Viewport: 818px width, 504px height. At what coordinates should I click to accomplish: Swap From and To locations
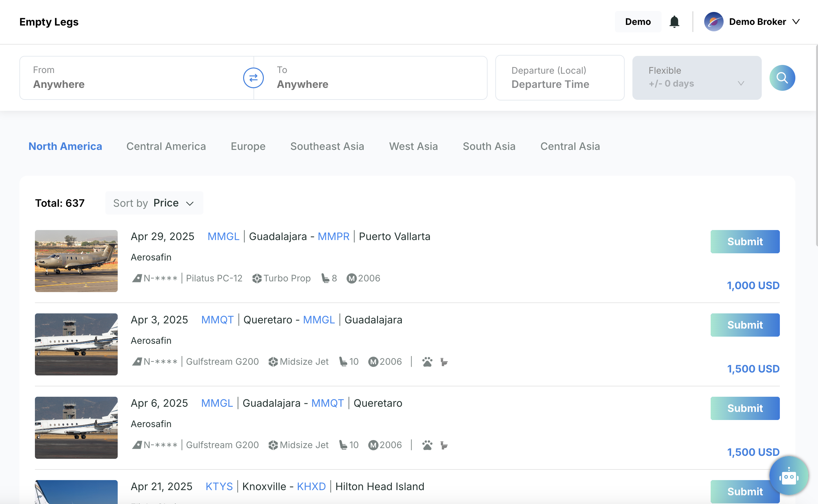(253, 78)
